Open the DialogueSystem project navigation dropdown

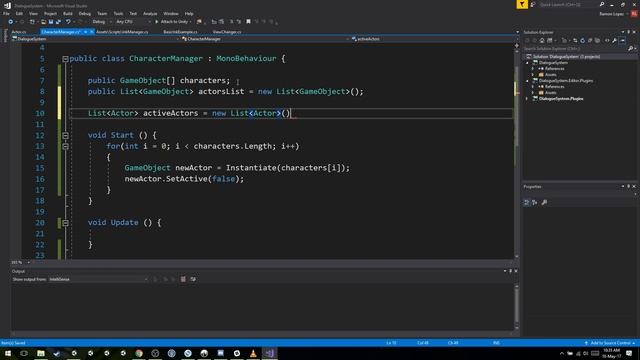click(x=96, y=39)
